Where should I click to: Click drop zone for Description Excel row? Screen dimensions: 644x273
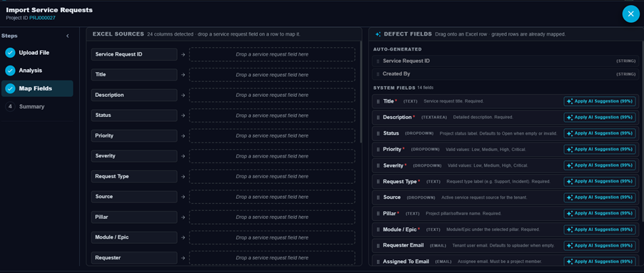[x=272, y=95]
